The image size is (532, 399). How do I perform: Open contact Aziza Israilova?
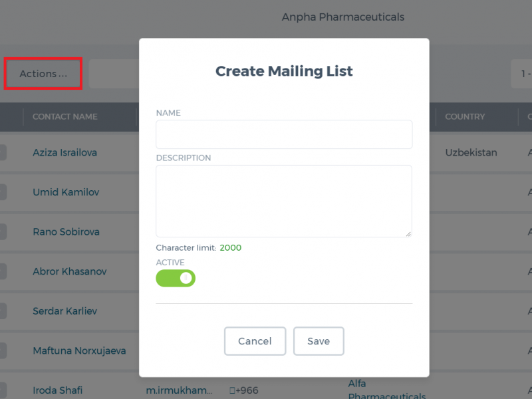tap(65, 153)
